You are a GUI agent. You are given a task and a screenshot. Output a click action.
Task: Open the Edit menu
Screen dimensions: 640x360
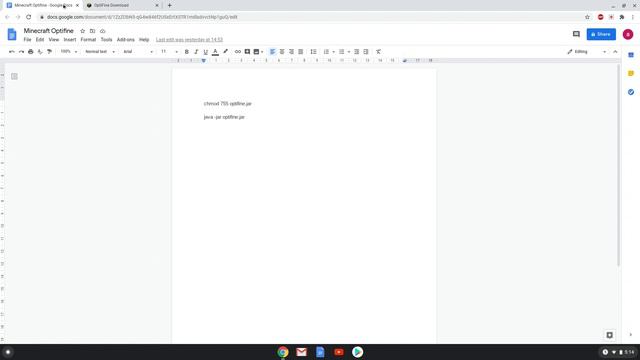click(40, 40)
